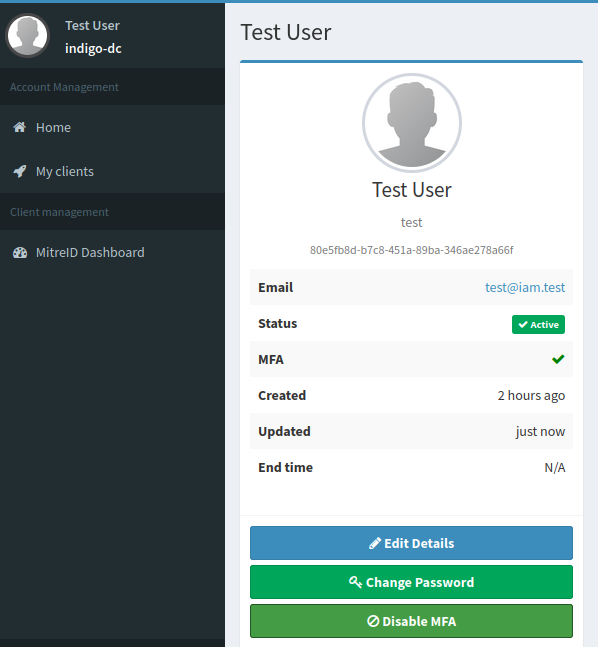Image resolution: width=598 pixels, height=647 pixels.
Task: Click the sidebar user avatar picture
Action: (27, 35)
